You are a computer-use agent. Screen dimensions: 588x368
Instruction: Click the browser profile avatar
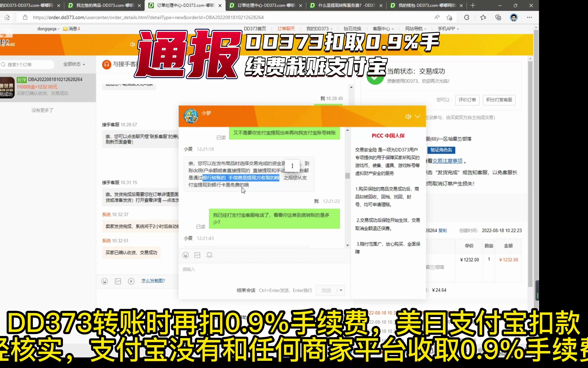coord(514,17)
